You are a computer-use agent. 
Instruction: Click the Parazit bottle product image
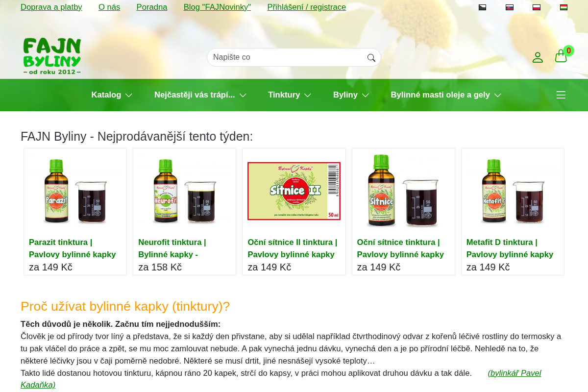click(x=75, y=191)
